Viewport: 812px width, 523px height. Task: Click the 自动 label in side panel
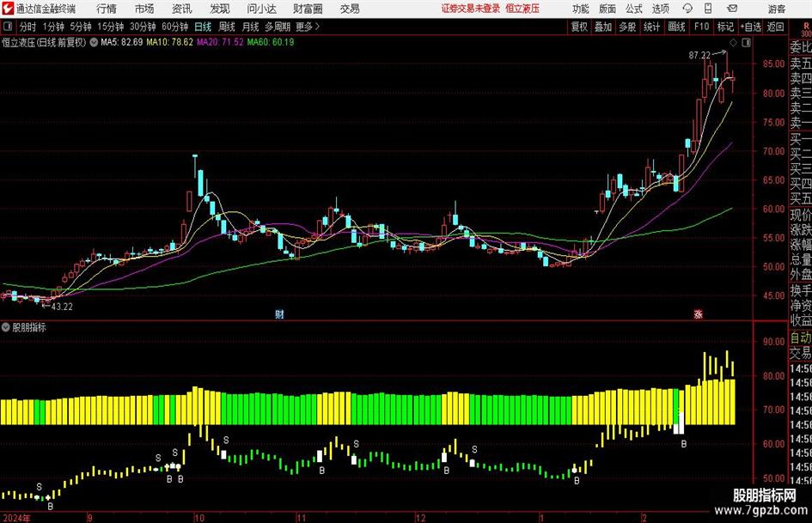pos(801,338)
